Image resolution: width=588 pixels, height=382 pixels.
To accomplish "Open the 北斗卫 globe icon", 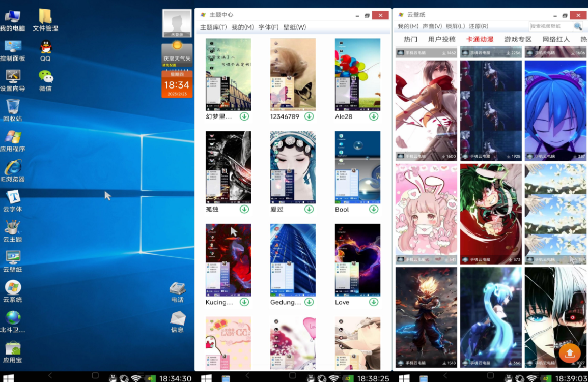I will (12, 321).
